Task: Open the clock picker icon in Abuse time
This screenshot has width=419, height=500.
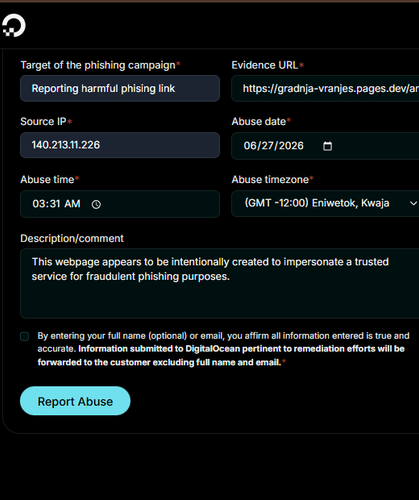Action: point(96,204)
